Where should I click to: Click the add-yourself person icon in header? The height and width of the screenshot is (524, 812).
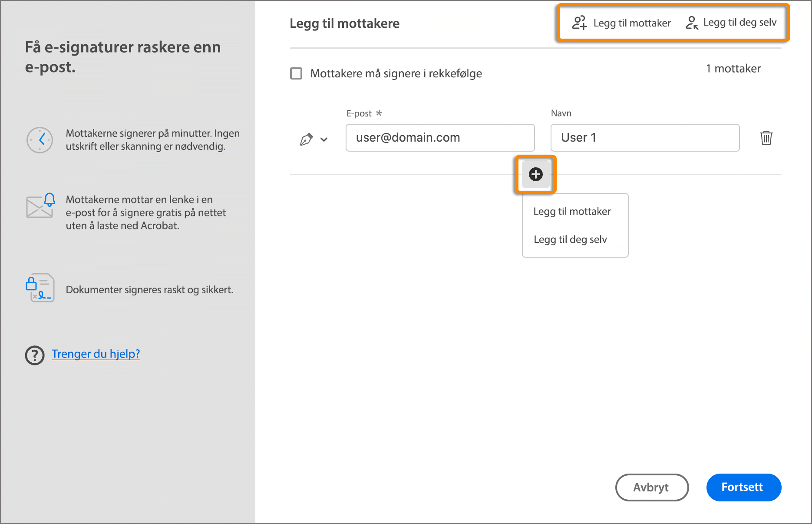(x=692, y=23)
